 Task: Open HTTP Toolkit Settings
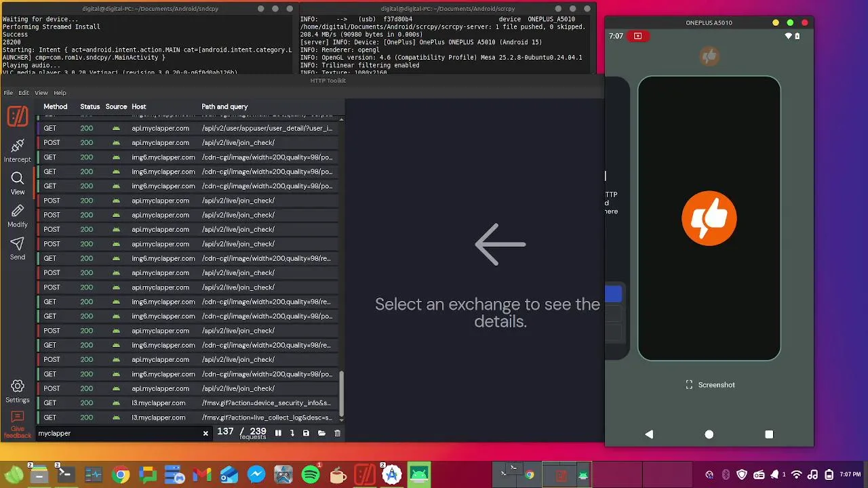pos(18,391)
